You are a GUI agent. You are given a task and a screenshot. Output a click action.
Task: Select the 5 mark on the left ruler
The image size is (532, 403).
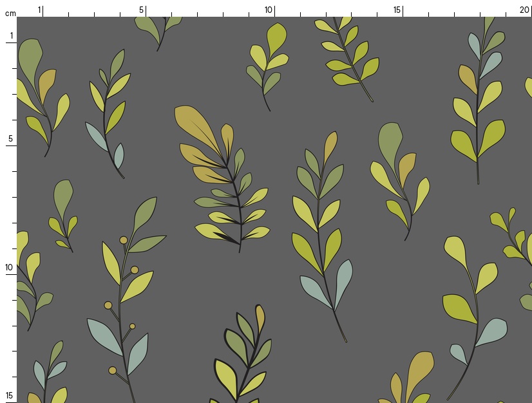click(x=10, y=139)
